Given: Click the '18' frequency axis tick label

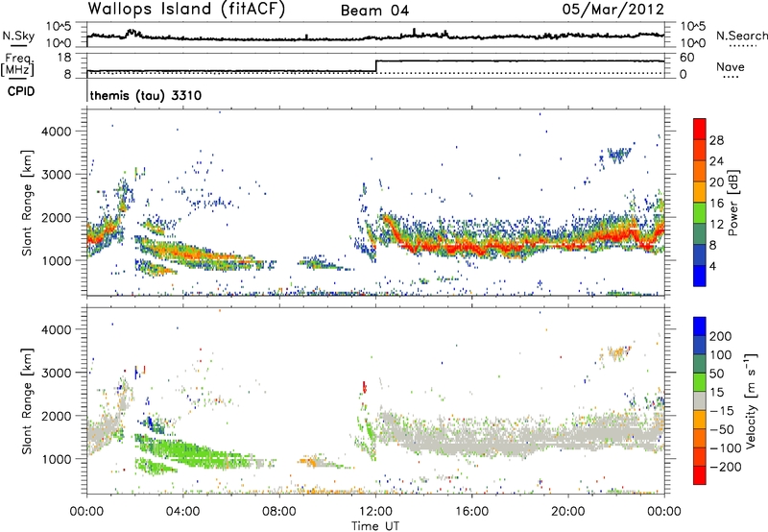Looking at the screenshot, I should pos(64,58).
